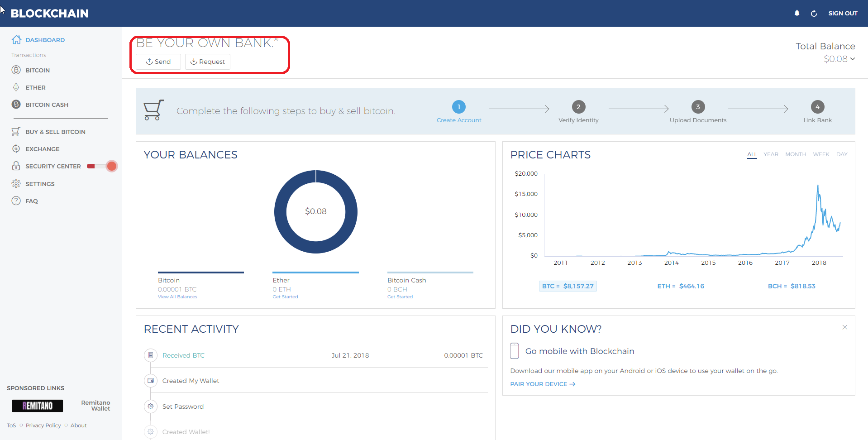This screenshot has width=868, height=440.
Task: Select the WEEK price chart range
Action: click(821, 154)
